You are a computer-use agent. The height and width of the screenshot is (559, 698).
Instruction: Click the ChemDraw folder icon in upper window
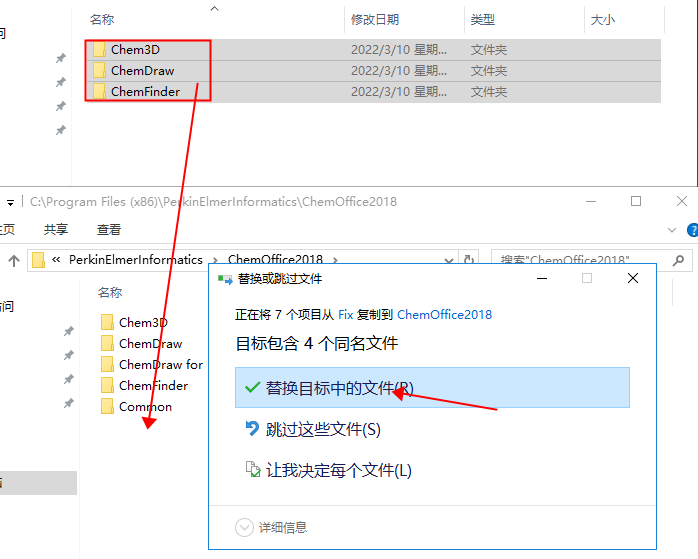99,70
